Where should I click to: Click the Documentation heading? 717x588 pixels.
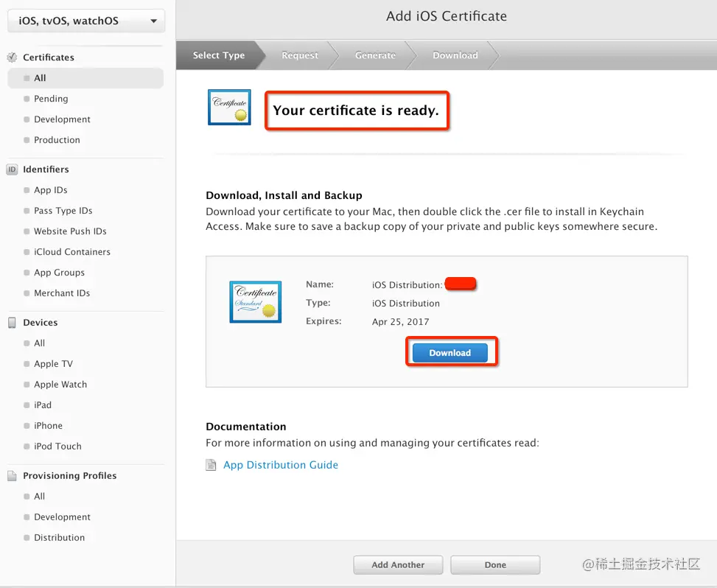pyautogui.click(x=246, y=427)
